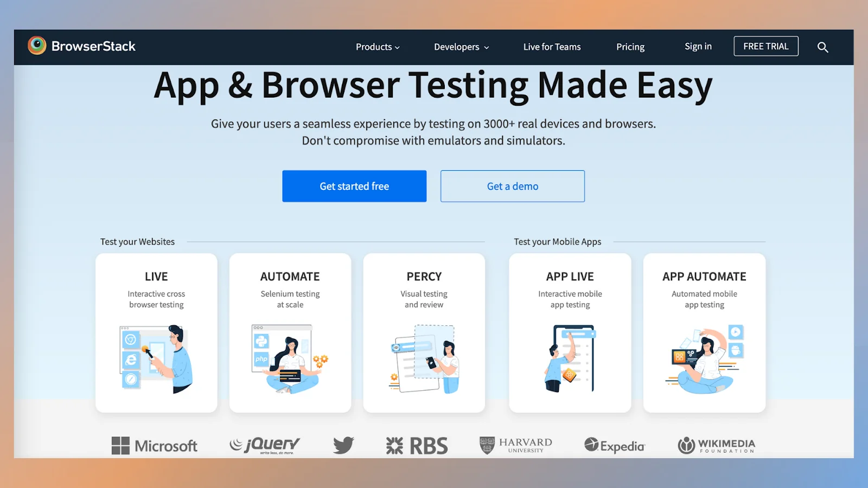Click the Get started free button
The width and height of the screenshot is (868, 488).
354,186
